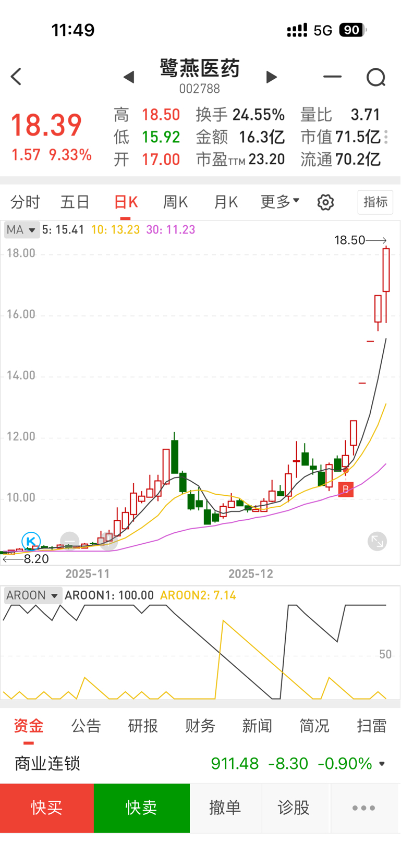Open chart settings gear icon
This screenshot has height=868, width=401.
coord(325,202)
